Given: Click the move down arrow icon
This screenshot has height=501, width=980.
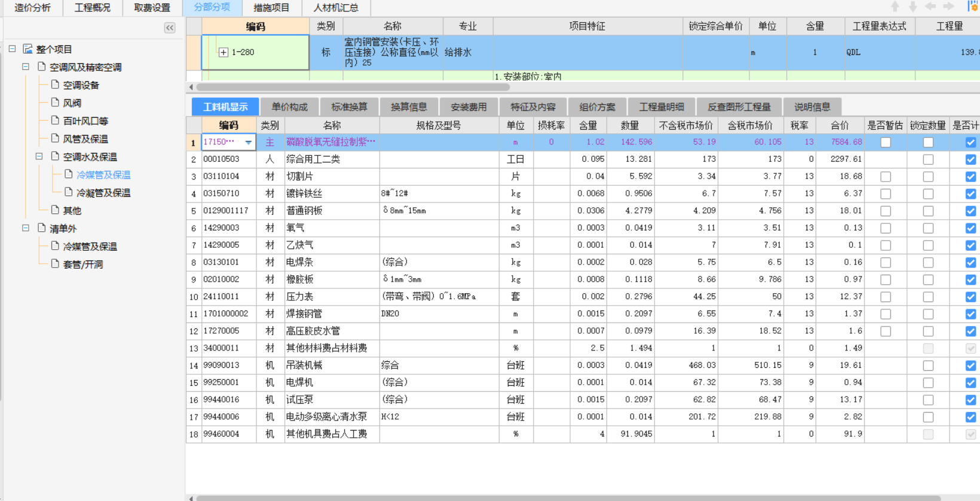Looking at the screenshot, I should tap(912, 7).
